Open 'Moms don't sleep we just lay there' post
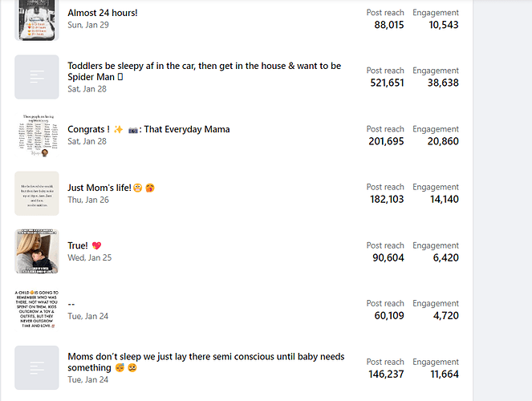The height and width of the screenshot is (401, 532). [x=206, y=362]
